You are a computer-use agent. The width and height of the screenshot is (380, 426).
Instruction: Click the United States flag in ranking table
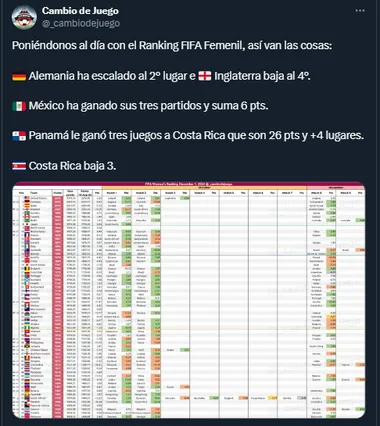(27, 198)
